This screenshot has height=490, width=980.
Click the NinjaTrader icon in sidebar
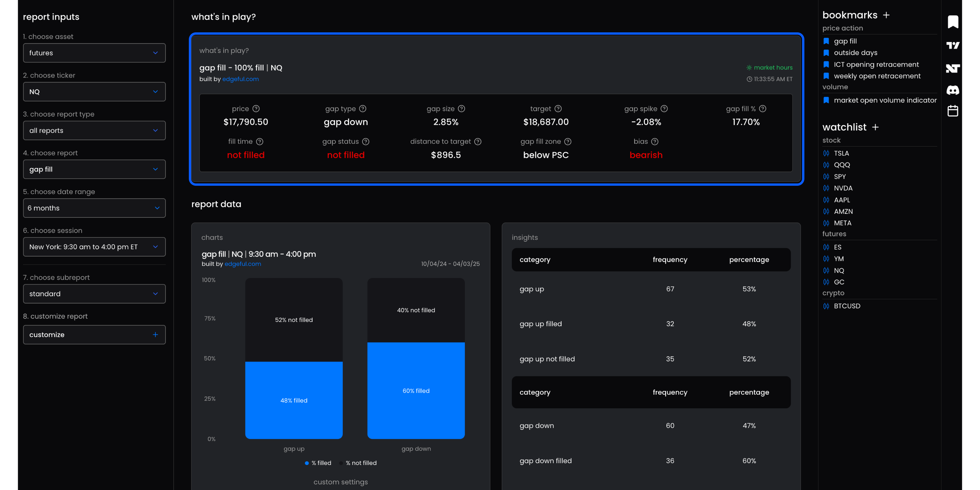pyautogui.click(x=953, y=68)
